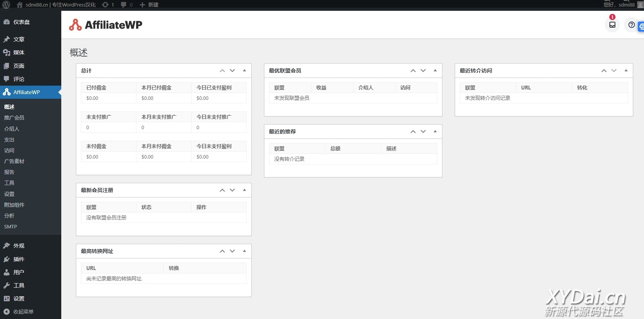Viewport: 644px width, 319px height.
Task: Move 最近的推荐 panel up
Action: pyautogui.click(x=413, y=132)
